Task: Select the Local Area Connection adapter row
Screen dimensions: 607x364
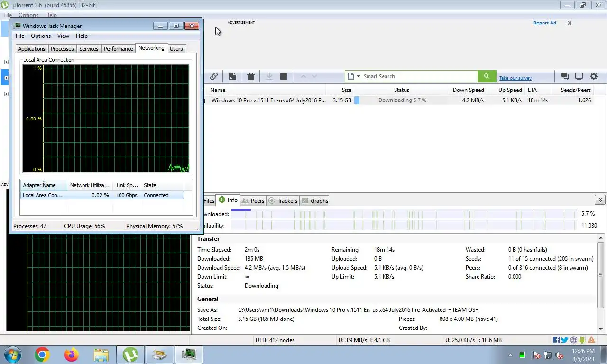Action: [x=102, y=195]
